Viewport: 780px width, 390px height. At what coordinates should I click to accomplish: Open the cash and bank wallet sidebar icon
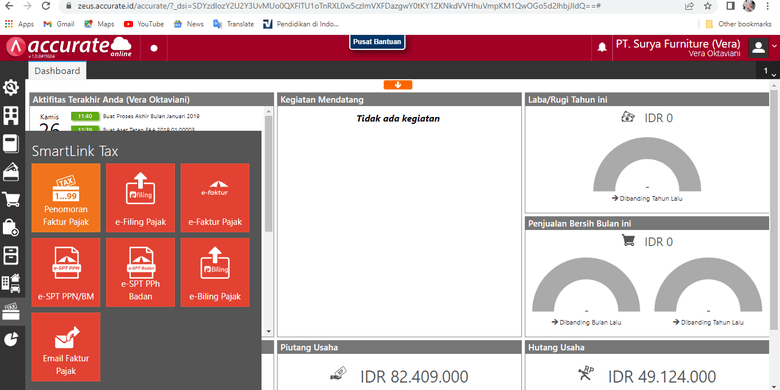(x=11, y=172)
